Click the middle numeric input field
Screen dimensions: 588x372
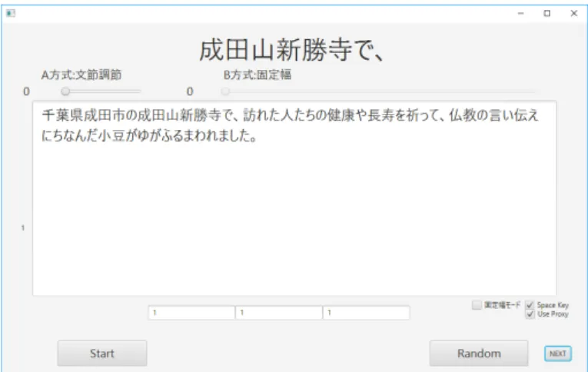tap(278, 312)
